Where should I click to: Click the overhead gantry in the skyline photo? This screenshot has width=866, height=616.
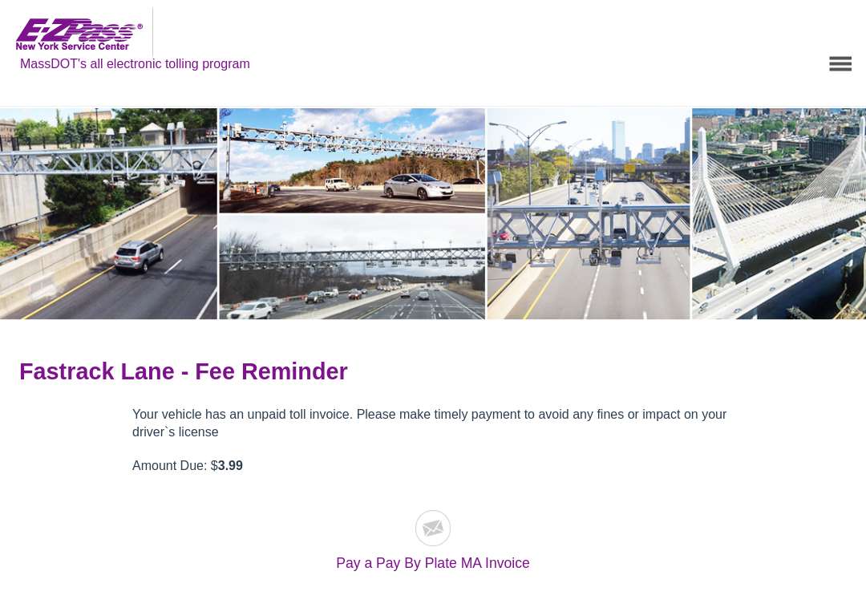tap(589, 231)
